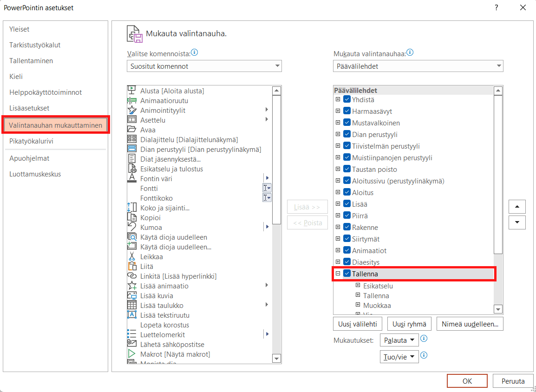Viewport: 536px width, 392px height.
Task: Select the Luettelomerkit bullets icon
Action: 132,334
